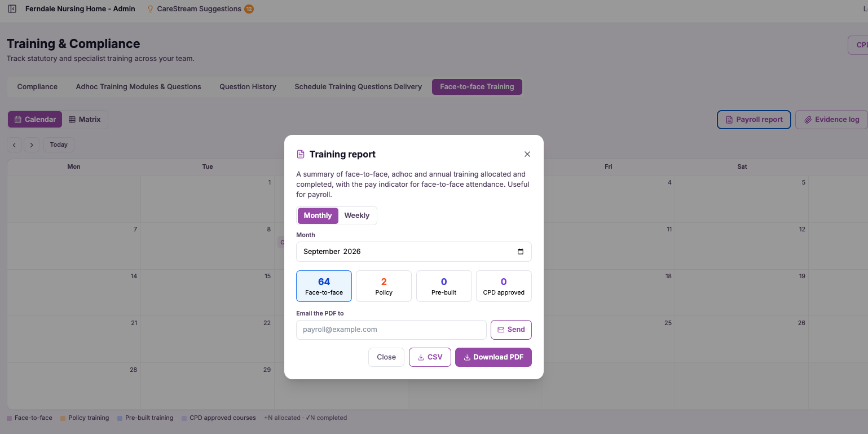Open the CareStream Suggestions notification badge
Image resolution: width=868 pixels, height=434 pixels.
click(249, 9)
